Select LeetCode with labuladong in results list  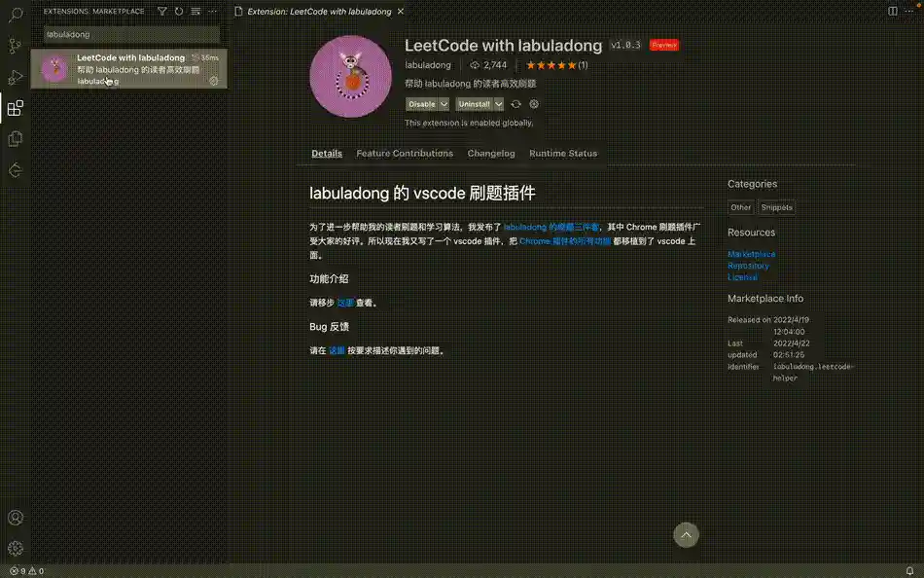(129, 69)
